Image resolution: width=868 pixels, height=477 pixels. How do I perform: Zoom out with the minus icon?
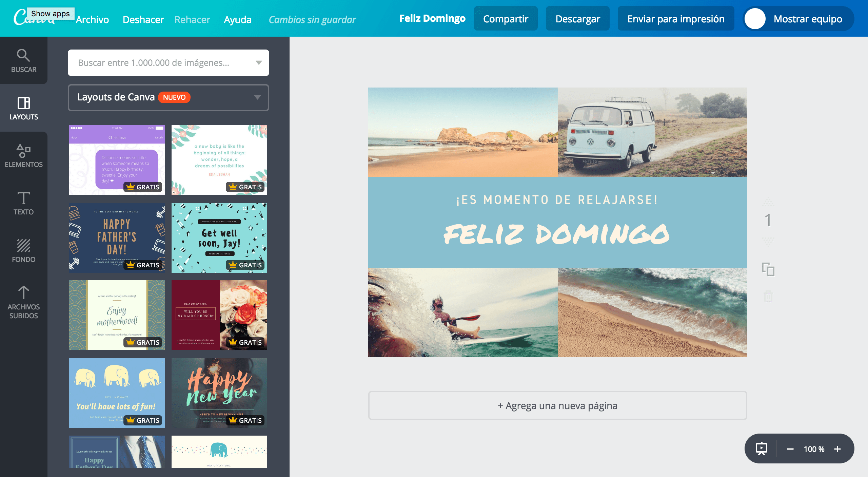click(x=790, y=449)
